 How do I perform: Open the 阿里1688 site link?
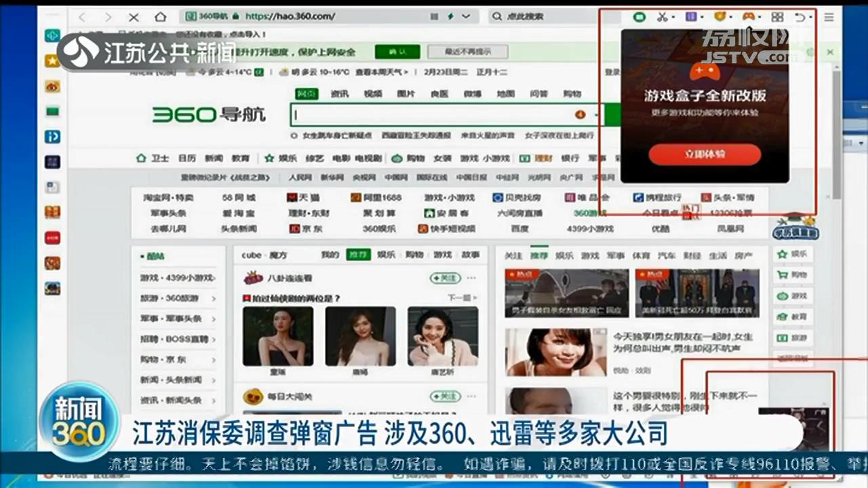(377, 197)
